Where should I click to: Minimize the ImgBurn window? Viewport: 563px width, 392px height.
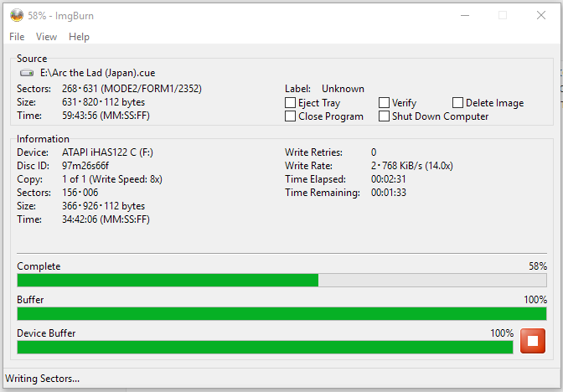pos(465,15)
